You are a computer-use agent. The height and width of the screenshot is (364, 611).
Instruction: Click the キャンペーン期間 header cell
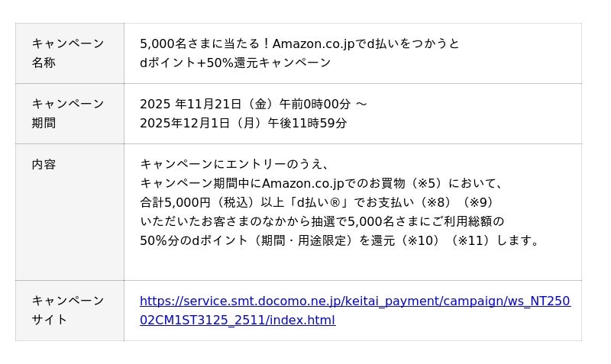(69, 113)
